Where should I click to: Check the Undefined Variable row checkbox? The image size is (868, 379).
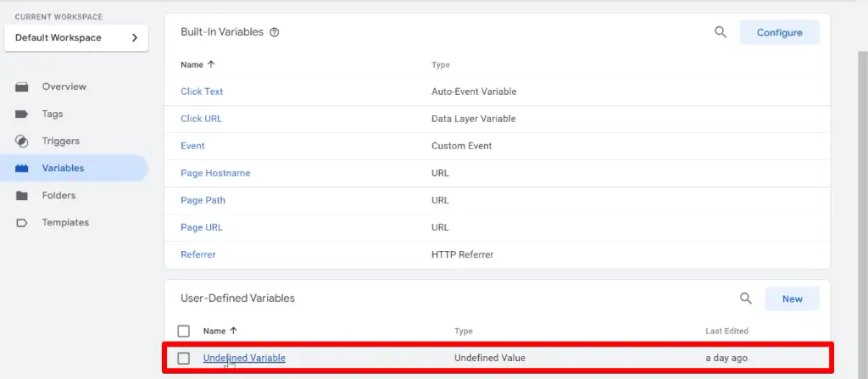tap(184, 359)
